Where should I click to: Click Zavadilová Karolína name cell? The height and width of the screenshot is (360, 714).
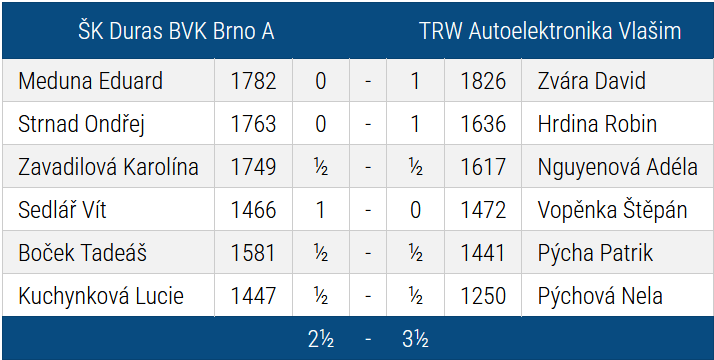pos(108,167)
